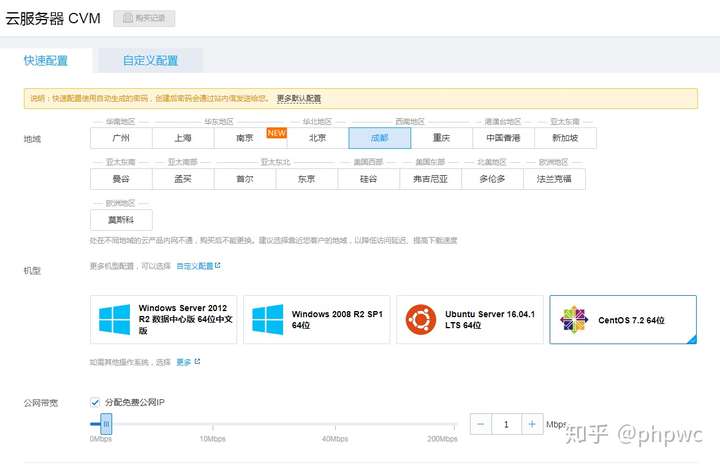Click the CentOS logo icon
This screenshot has height=466, width=720.
[574, 320]
